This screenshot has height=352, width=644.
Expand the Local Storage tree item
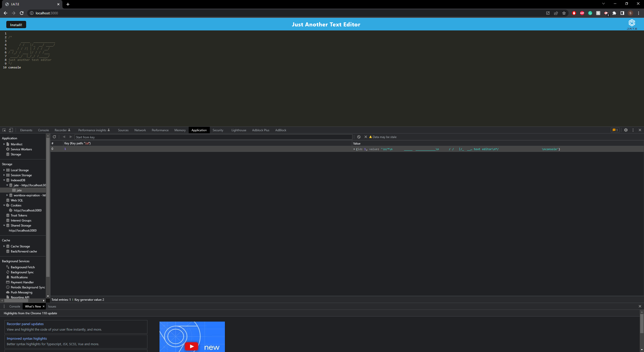[4, 170]
